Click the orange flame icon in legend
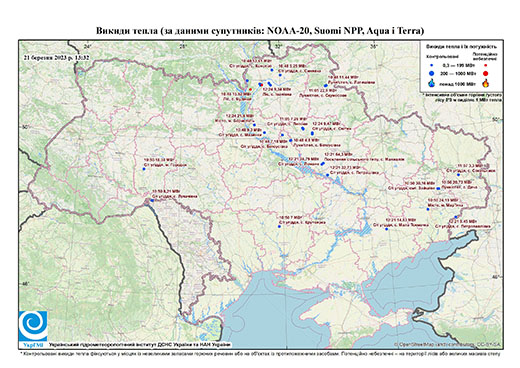520x368 pixels. (486, 83)
